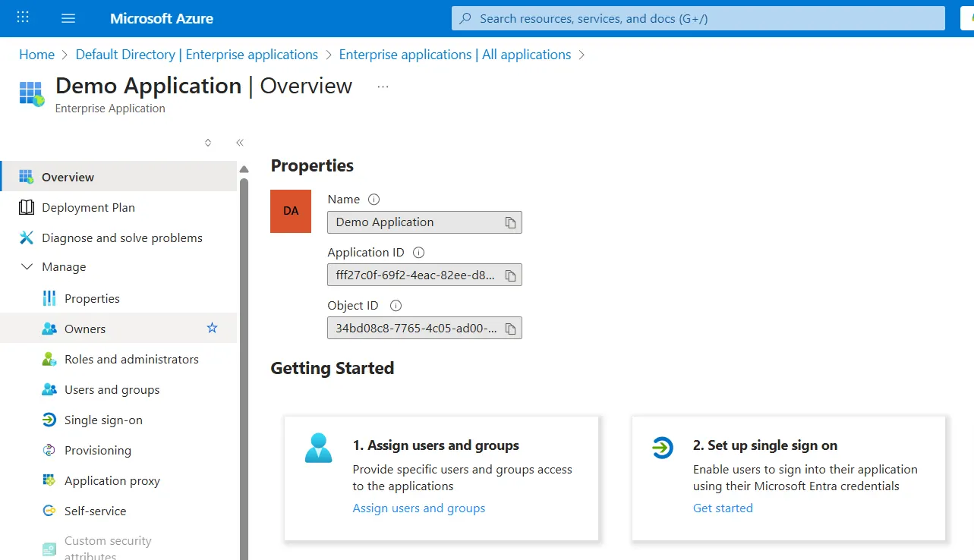This screenshot has height=560, width=974.
Task: Select the Provisioning menu item
Action: tap(98, 450)
